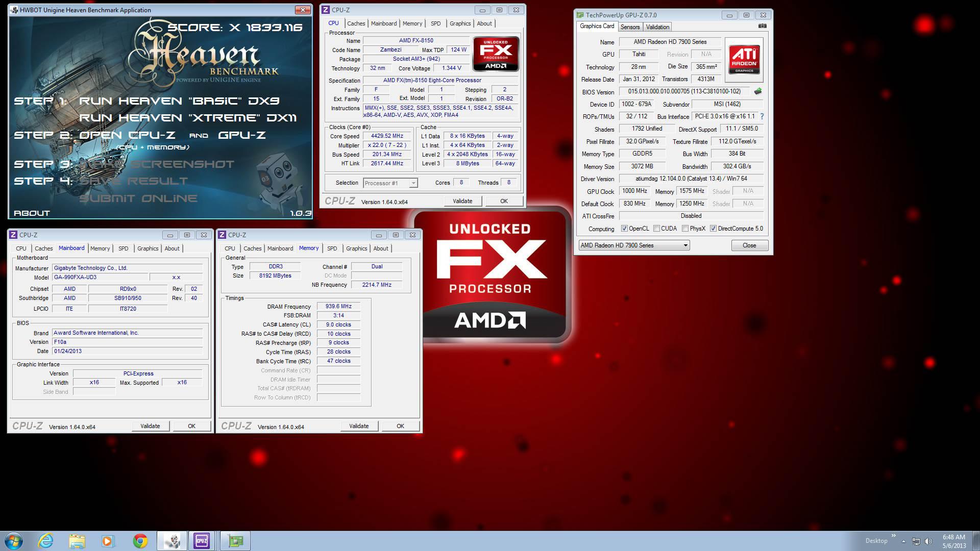The image size is (980, 551).
Task: Click the Multiplier x 22.0 value
Action: [386, 145]
